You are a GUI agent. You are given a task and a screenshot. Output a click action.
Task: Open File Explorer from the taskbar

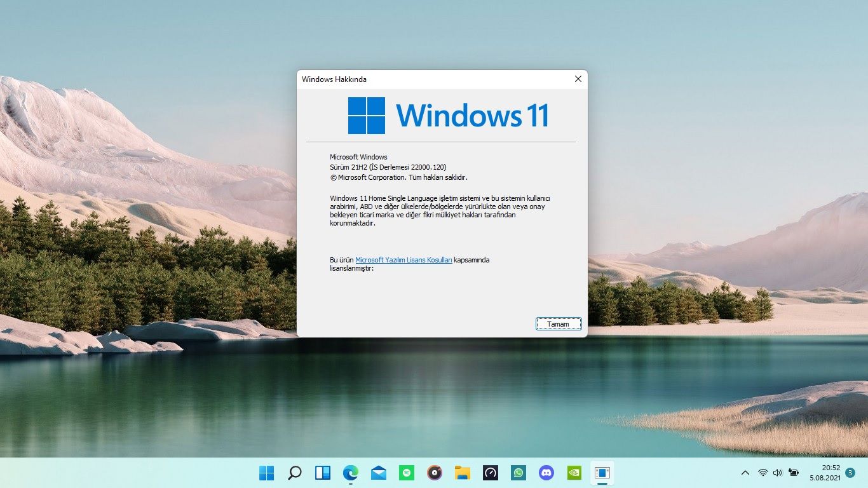pos(463,473)
